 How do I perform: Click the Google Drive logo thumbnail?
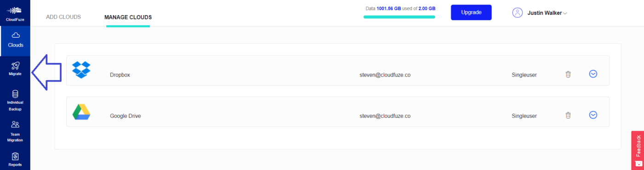click(81, 111)
